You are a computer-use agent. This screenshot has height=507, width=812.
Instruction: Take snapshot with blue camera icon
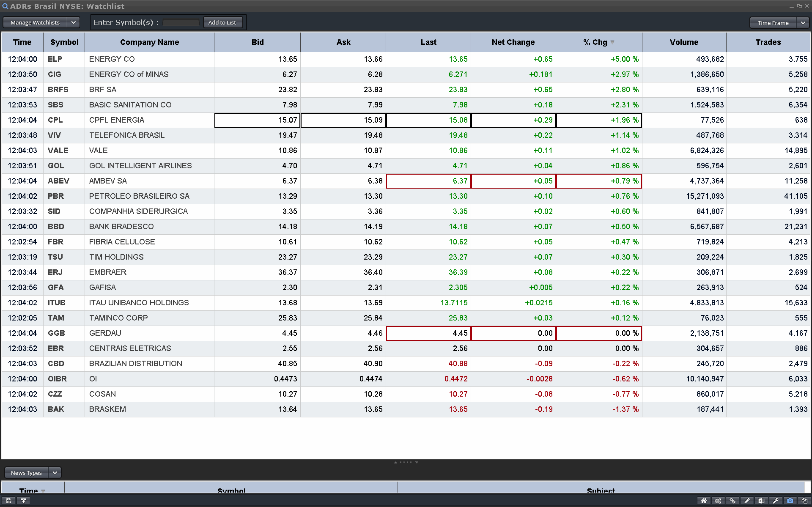tap(790, 501)
